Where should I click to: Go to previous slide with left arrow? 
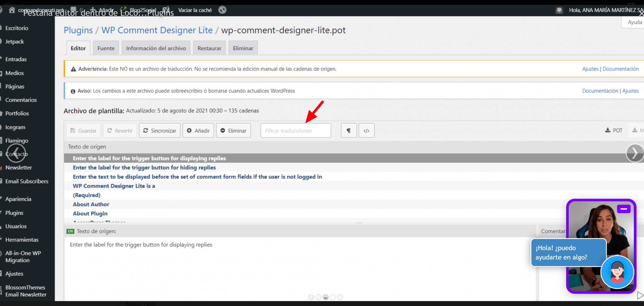pos(16,153)
